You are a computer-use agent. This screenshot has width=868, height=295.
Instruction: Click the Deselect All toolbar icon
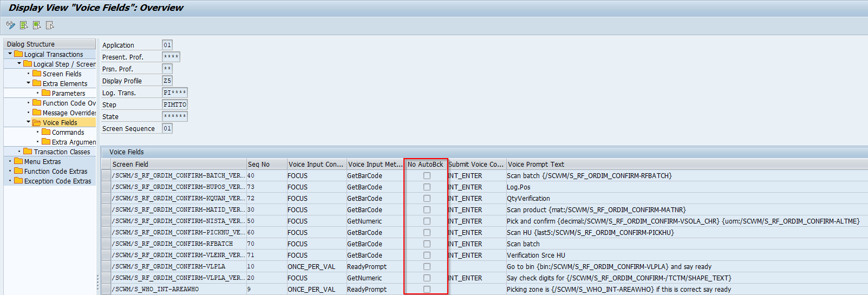click(50, 25)
